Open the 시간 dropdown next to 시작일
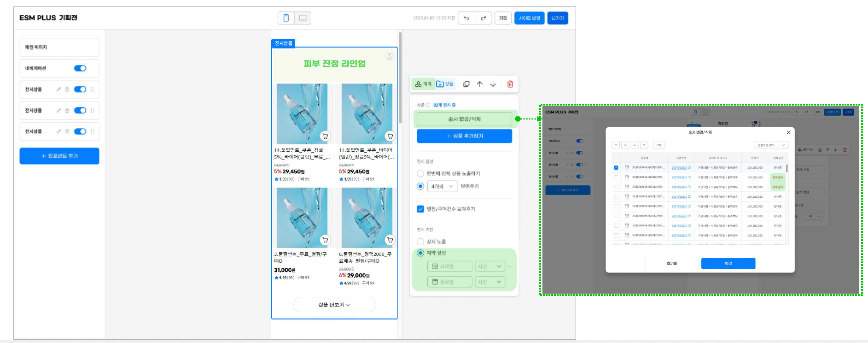Viewport: 868px width, 343px height. (490, 266)
